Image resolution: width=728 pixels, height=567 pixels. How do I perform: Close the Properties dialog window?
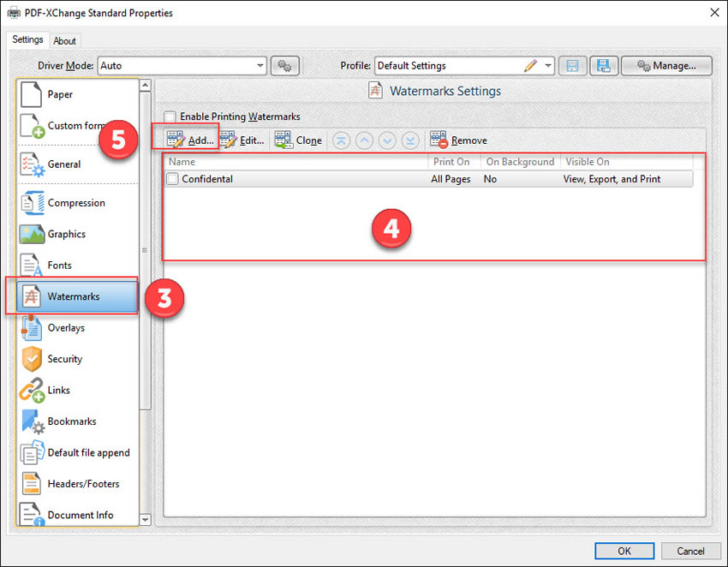point(714,13)
